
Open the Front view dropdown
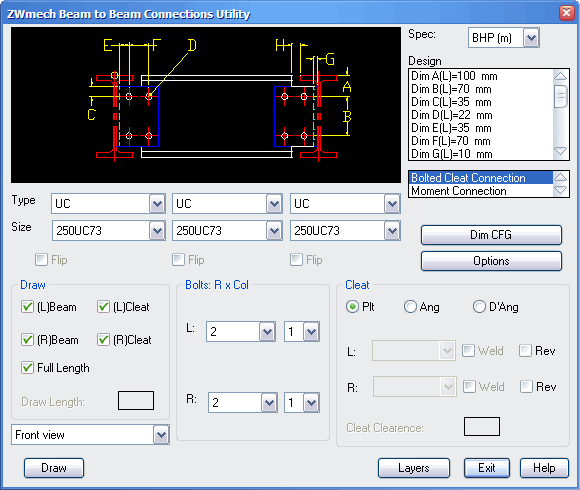coord(90,435)
